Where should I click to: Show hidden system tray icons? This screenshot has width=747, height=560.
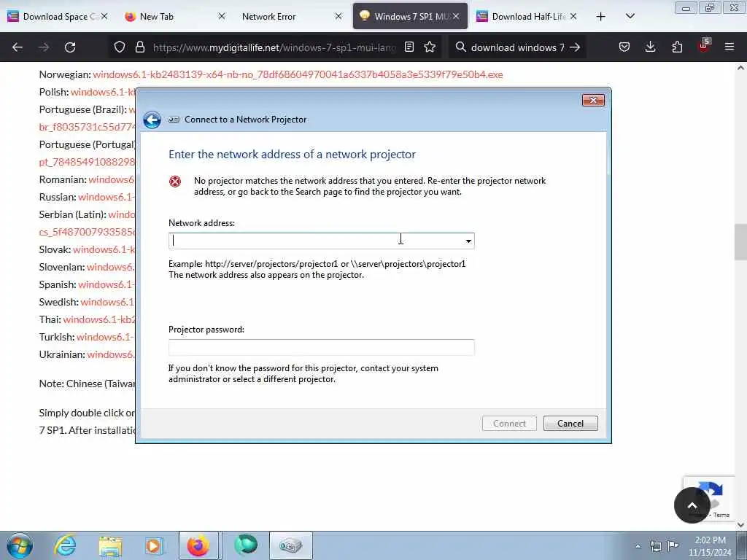click(638, 546)
